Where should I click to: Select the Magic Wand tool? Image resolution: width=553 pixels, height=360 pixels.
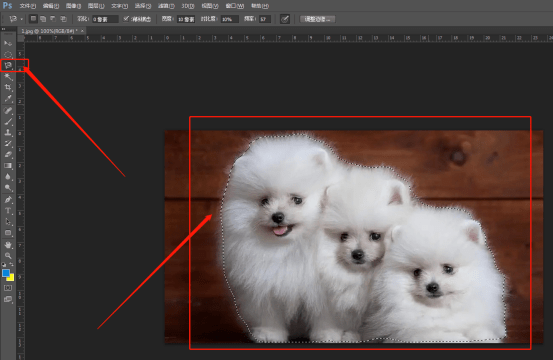coord(8,76)
